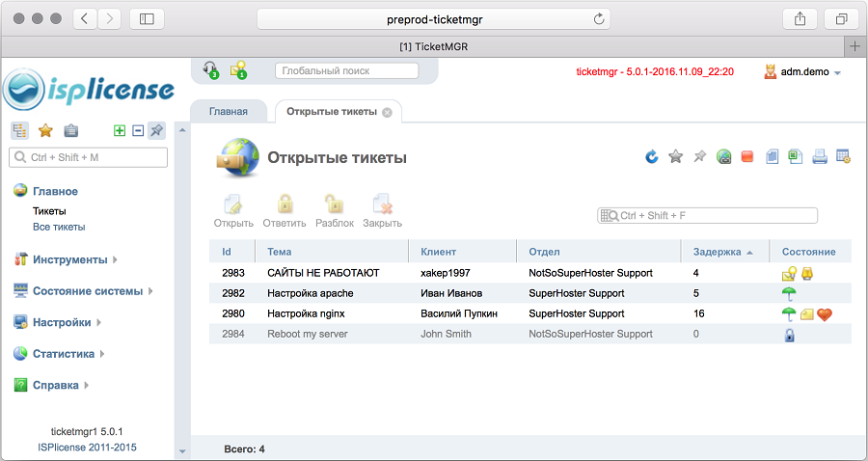868x461 pixels.
Task: Export the table to Excel
Action: point(796,157)
